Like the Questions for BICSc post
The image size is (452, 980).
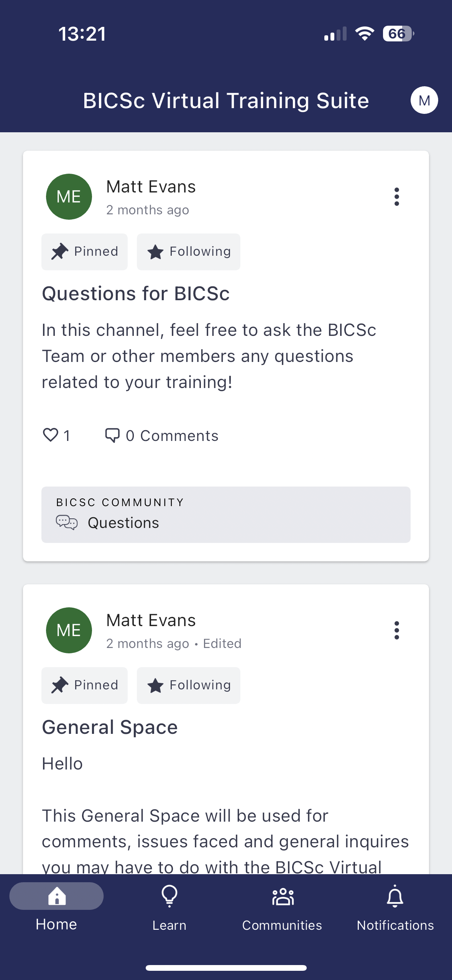pyautogui.click(x=51, y=436)
